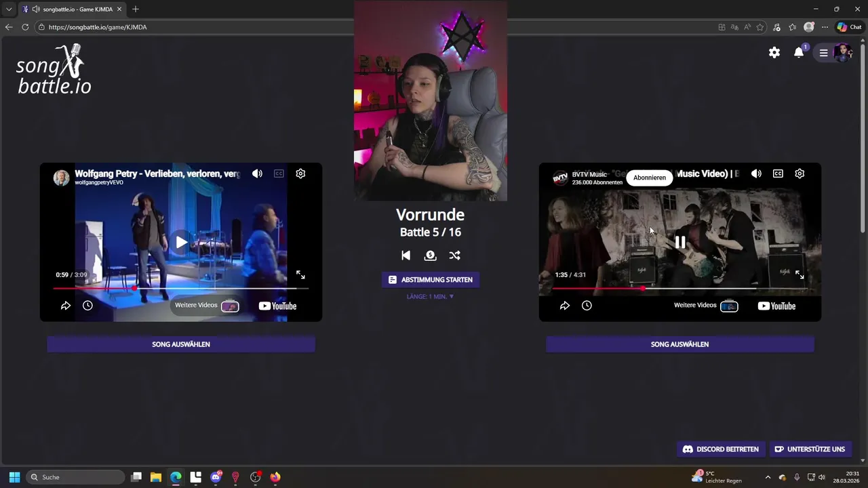Click the user profile avatar
The width and height of the screenshot is (868, 488).
(842, 52)
